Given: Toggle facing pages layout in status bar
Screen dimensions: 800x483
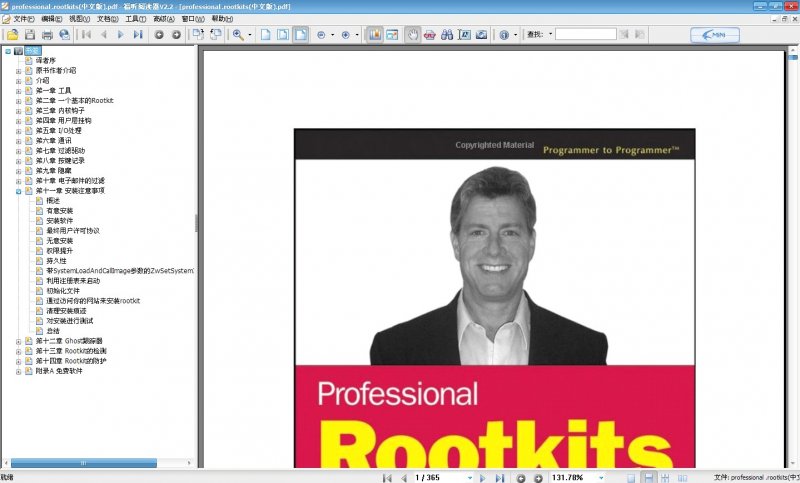Looking at the screenshot, I should pyautogui.click(x=682, y=478).
